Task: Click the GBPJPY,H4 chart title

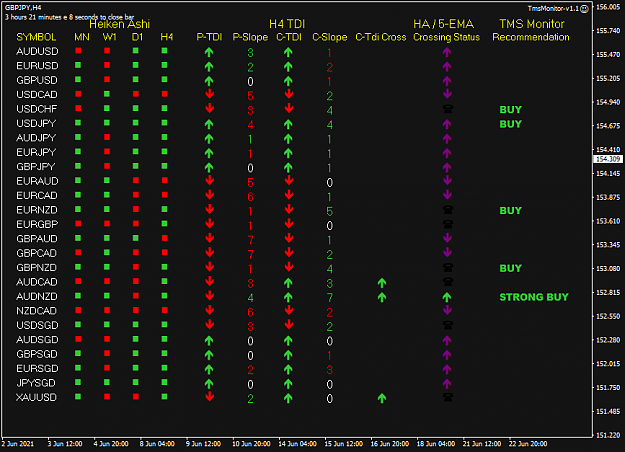Action: (23, 8)
